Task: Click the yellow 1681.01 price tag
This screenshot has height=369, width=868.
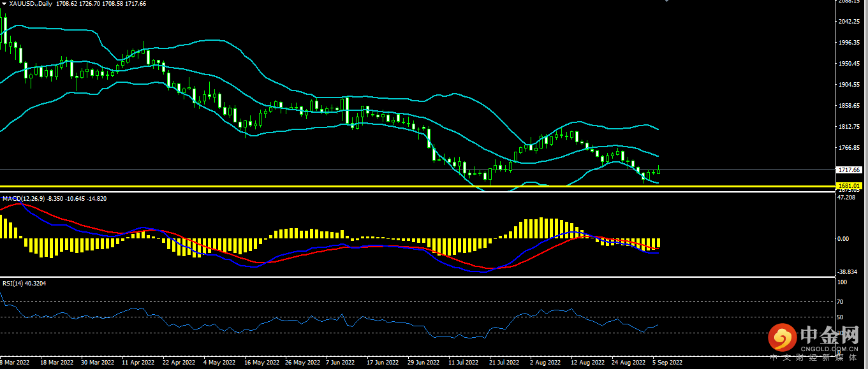Action: coord(848,186)
